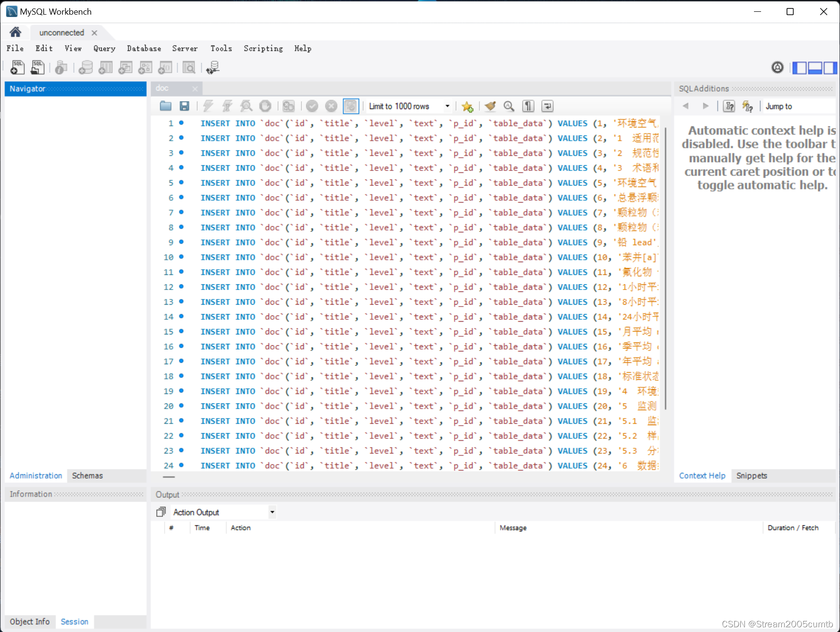Beautify the SQL with the broom icon
Screen dimensions: 840x632
click(490, 106)
